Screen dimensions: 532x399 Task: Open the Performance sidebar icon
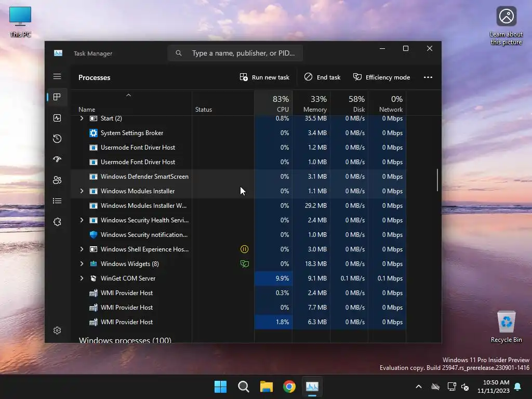(x=57, y=118)
